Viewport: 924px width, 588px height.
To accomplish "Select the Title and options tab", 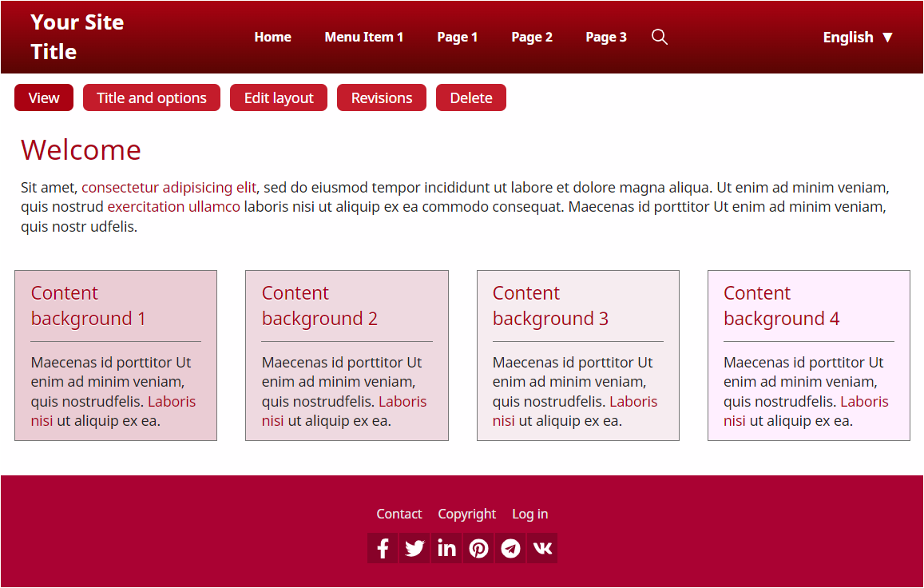I will click(152, 97).
